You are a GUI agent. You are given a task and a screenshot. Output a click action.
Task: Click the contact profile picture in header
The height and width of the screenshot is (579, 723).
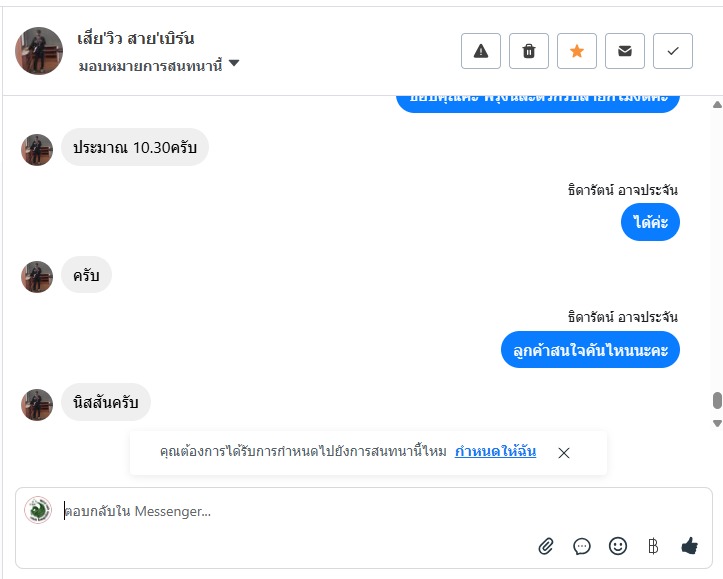pyautogui.click(x=39, y=51)
